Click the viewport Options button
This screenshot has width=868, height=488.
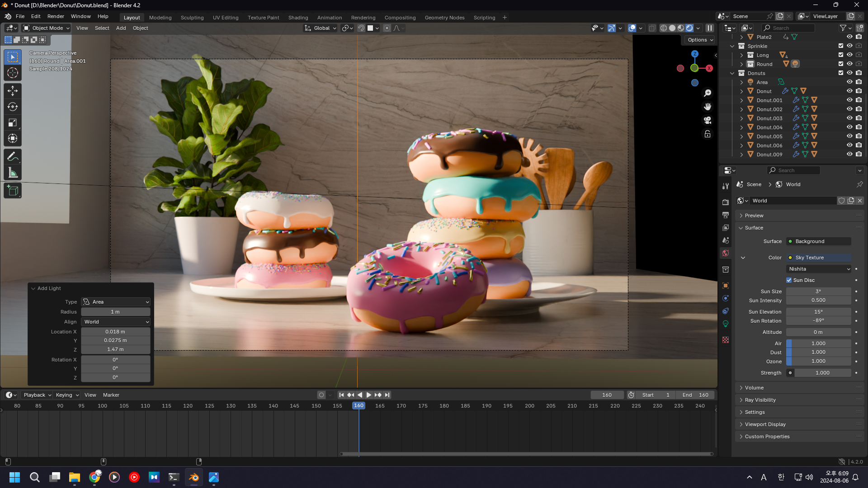(x=700, y=40)
